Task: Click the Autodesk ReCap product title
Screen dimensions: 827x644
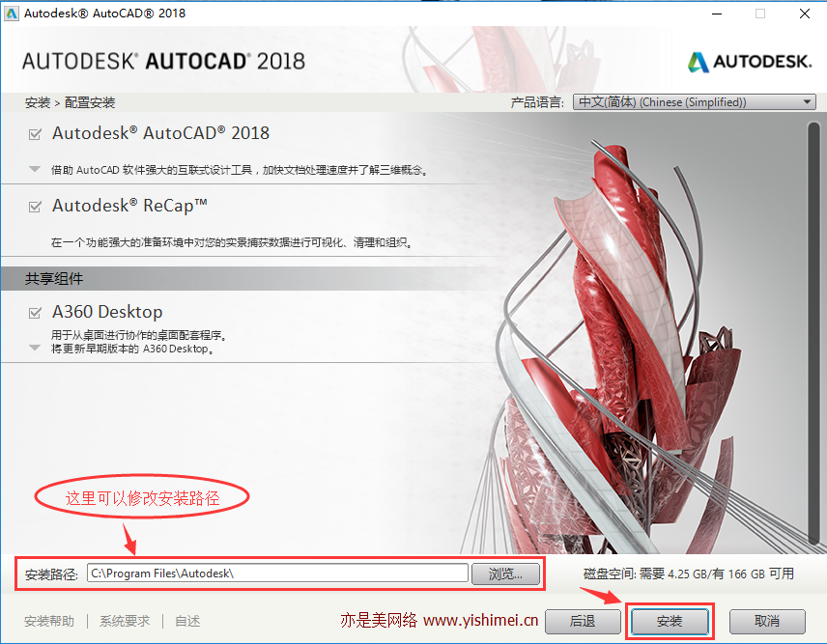Action: click(x=129, y=206)
